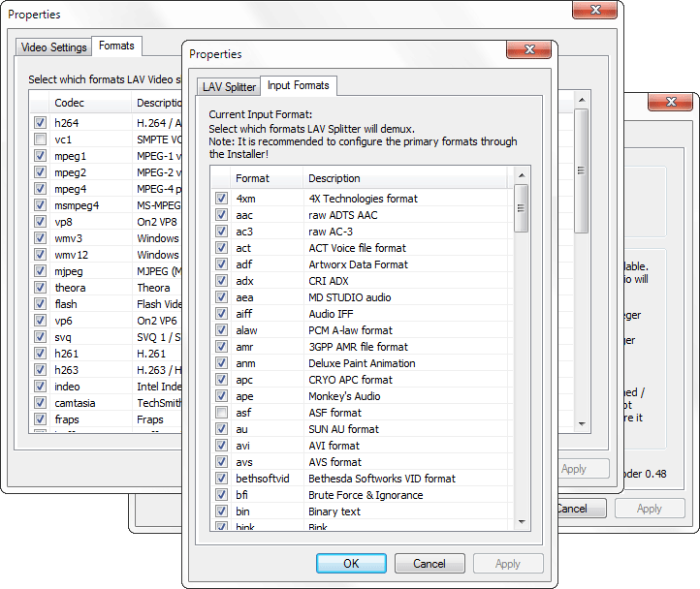Sort by the Codec column header
This screenshot has height=589, width=700.
tap(90, 103)
